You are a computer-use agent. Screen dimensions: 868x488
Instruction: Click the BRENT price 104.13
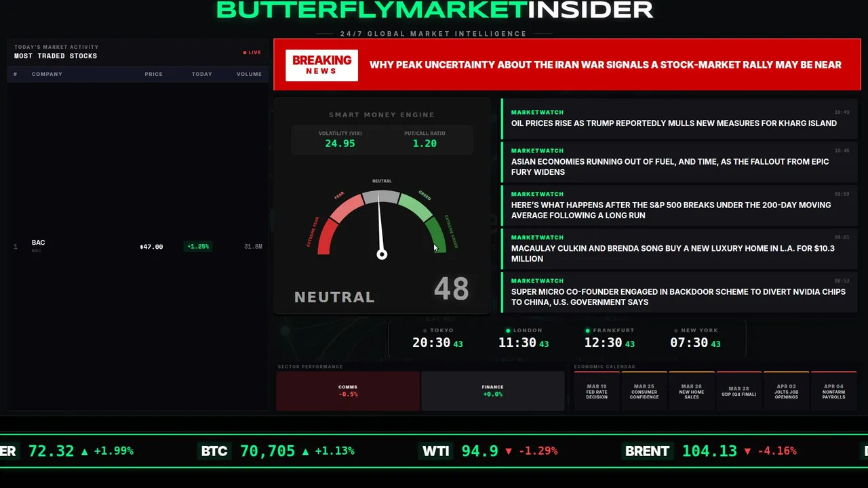click(x=709, y=451)
